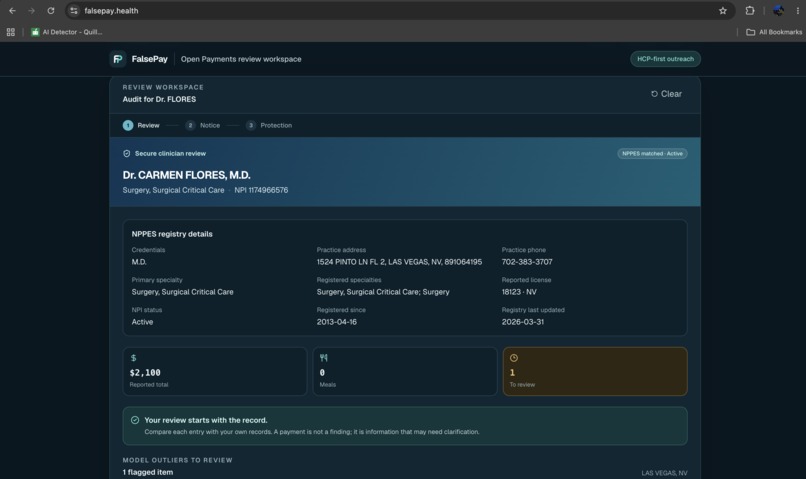Click the NPI 1174966576 text
This screenshot has width=806, height=479.
261,190
